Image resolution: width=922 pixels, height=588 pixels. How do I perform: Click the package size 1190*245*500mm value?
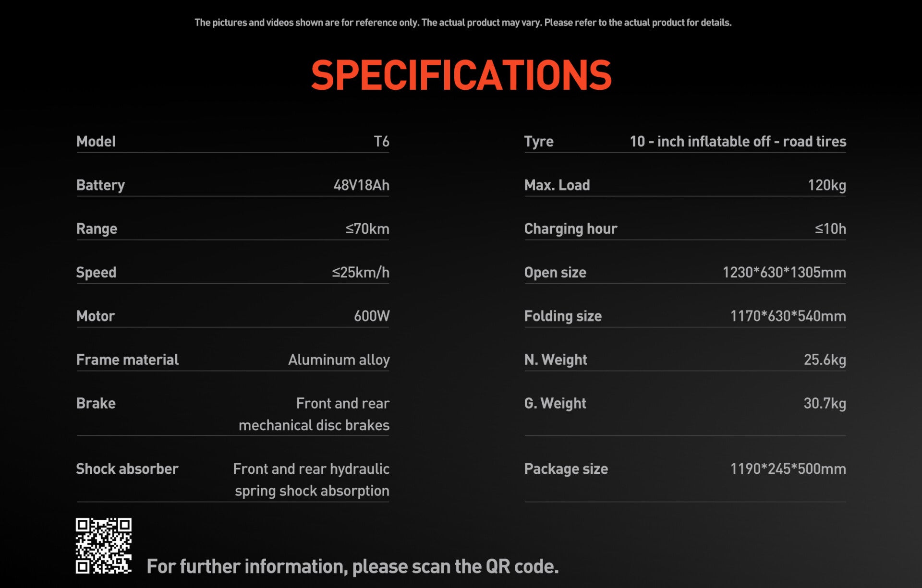coord(788,469)
